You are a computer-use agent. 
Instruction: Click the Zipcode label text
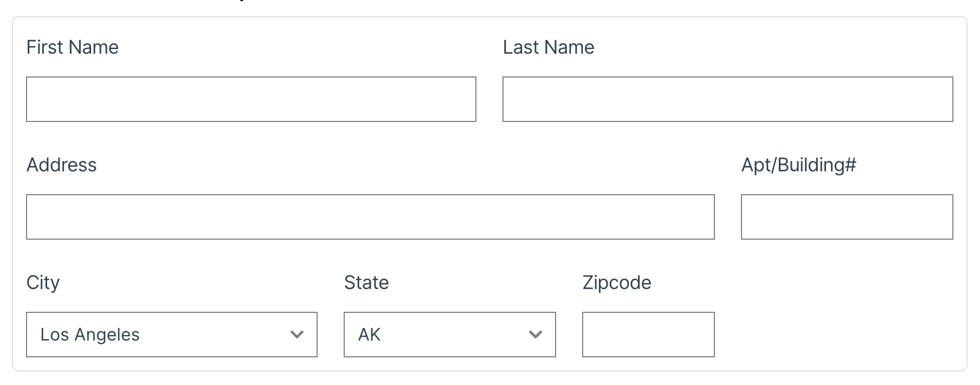[617, 283]
